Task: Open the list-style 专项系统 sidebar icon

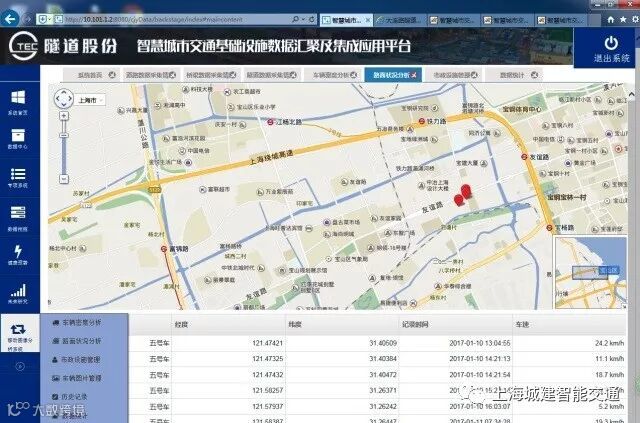Action: click(x=18, y=174)
